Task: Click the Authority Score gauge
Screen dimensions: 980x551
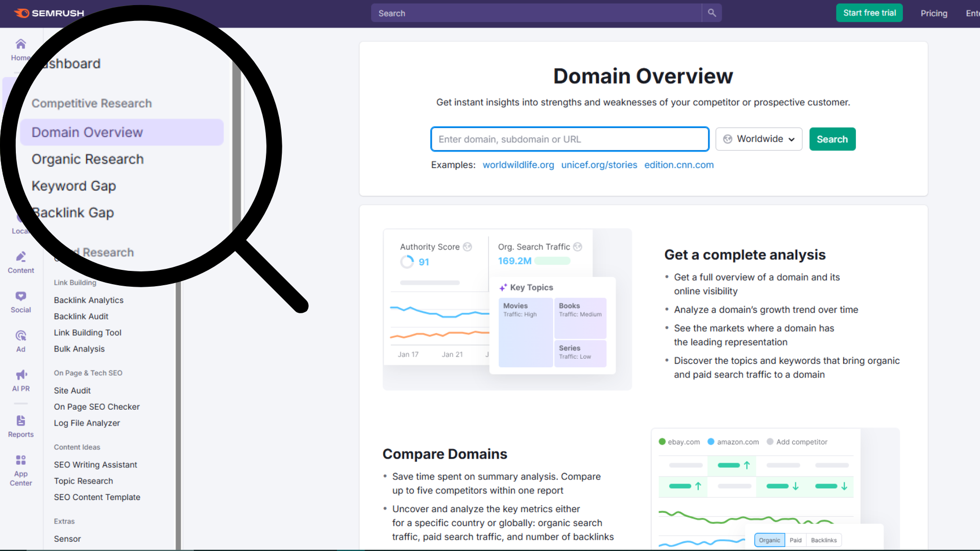Action: (x=408, y=262)
